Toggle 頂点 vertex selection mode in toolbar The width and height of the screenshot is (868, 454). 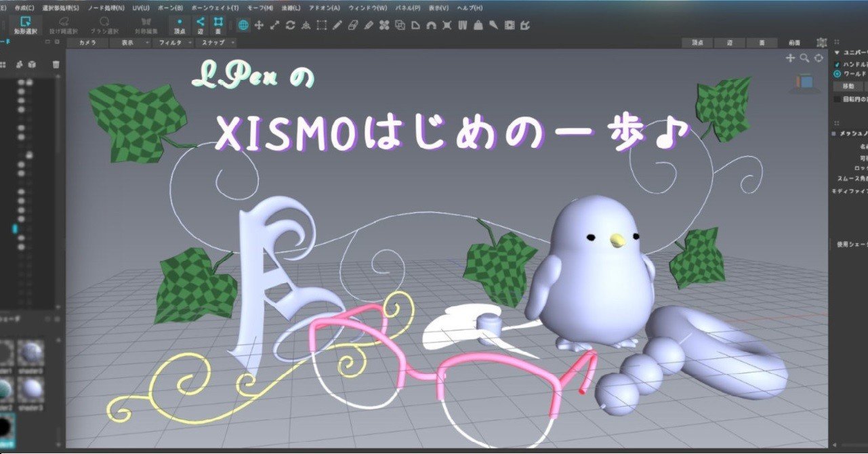[x=180, y=25]
